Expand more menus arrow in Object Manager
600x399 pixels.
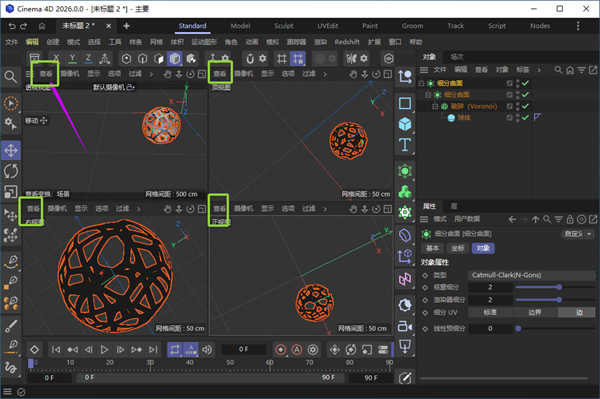coord(539,70)
